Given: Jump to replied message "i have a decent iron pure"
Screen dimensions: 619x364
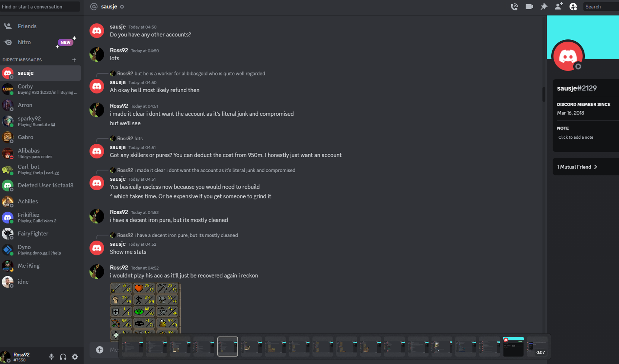Looking at the screenshot, I should click(x=186, y=235).
